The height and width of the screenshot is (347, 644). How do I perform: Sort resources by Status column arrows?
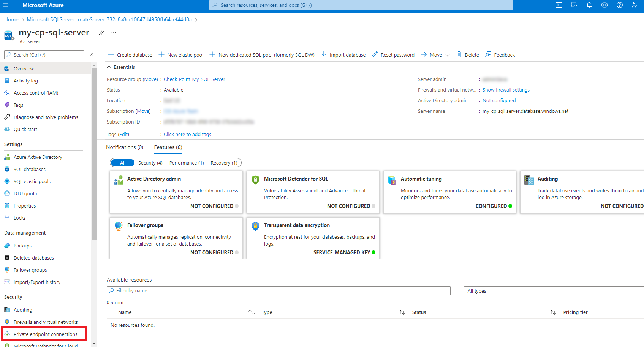[553, 312]
